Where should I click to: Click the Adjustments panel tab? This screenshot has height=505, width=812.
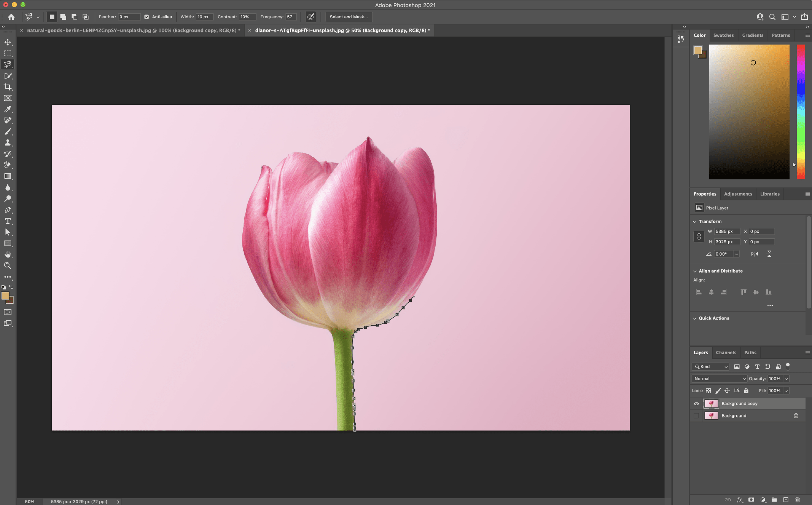(x=738, y=194)
